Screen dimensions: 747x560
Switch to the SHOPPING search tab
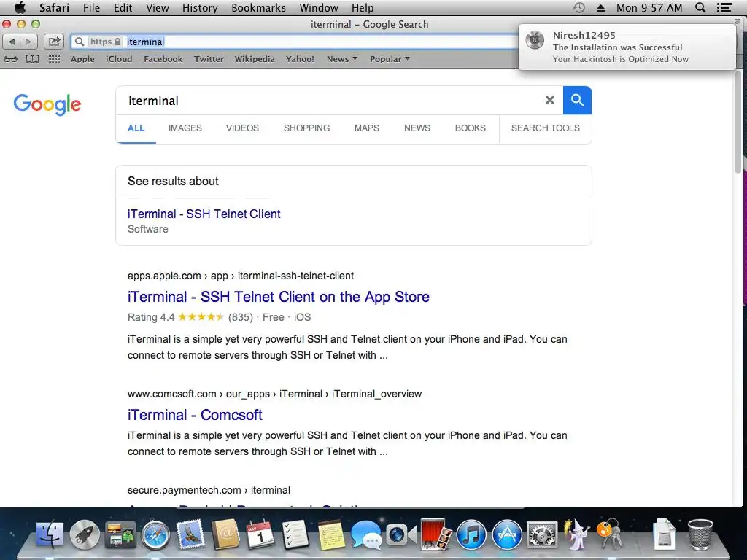[x=307, y=128]
